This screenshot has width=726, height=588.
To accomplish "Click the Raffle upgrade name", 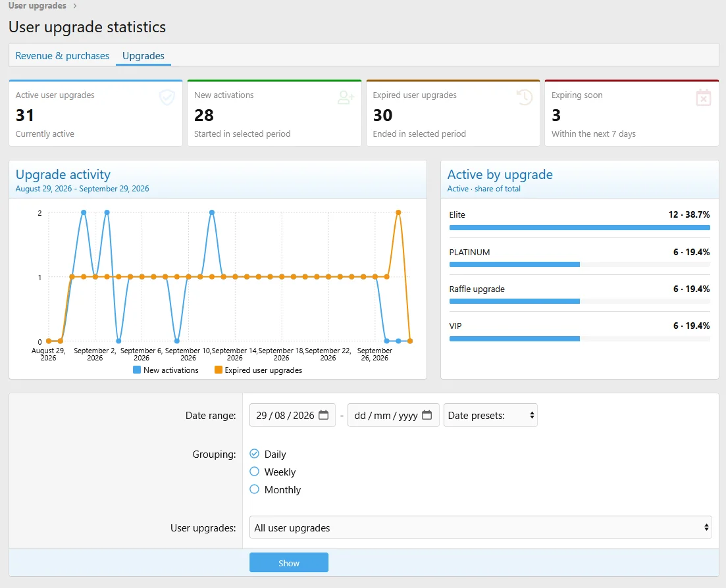I will tap(477, 289).
